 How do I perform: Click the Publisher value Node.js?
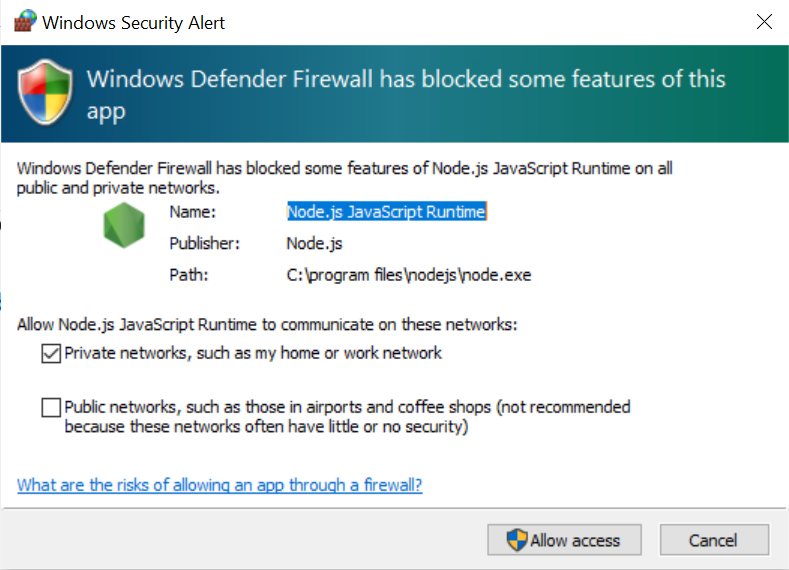click(x=314, y=243)
